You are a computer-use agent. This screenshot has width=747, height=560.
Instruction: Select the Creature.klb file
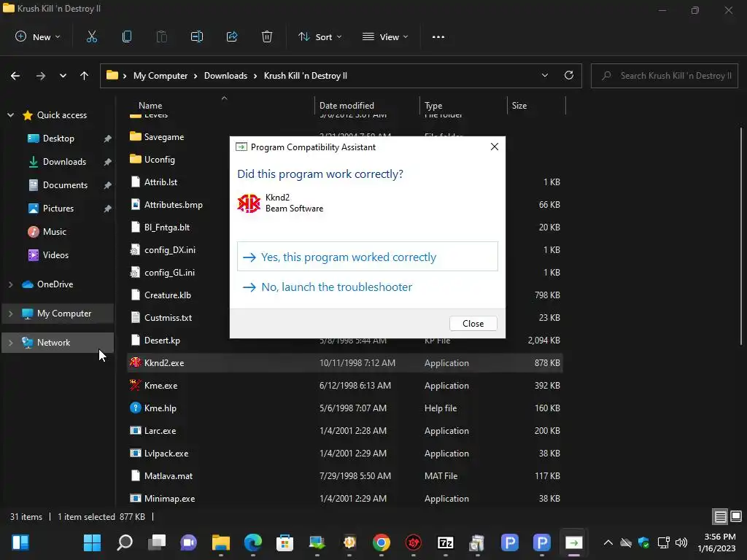(168, 295)
